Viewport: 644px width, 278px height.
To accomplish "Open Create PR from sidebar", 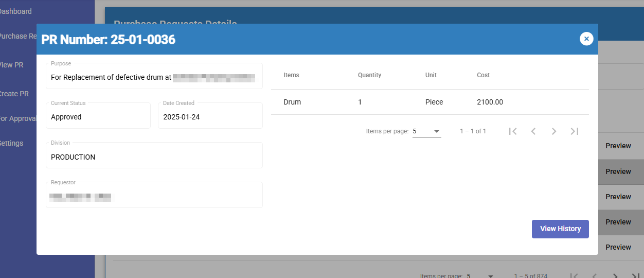I will click(14, 94).
